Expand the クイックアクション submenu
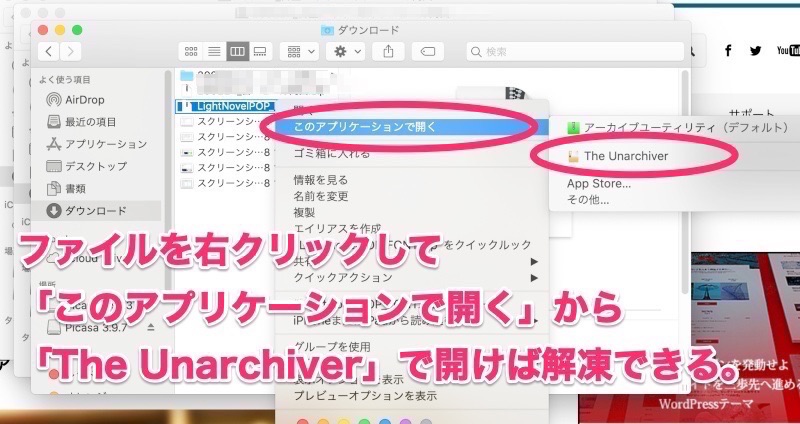Image resolution: width=800 pixels, height=424 pixels. [x=412, y=278]
